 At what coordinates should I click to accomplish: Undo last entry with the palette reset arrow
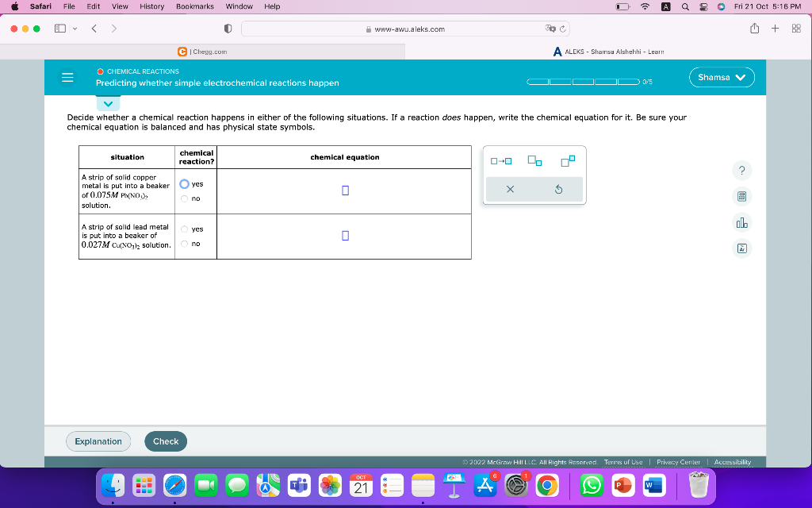point(558,189)
